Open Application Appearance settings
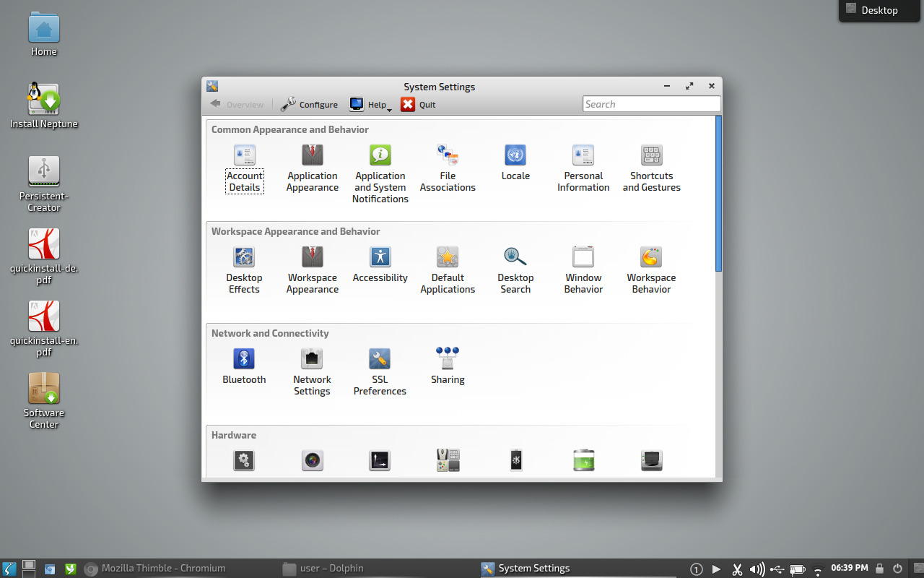Image resolution: width=924 pixels, height=578 pixels. click(312, 166)
